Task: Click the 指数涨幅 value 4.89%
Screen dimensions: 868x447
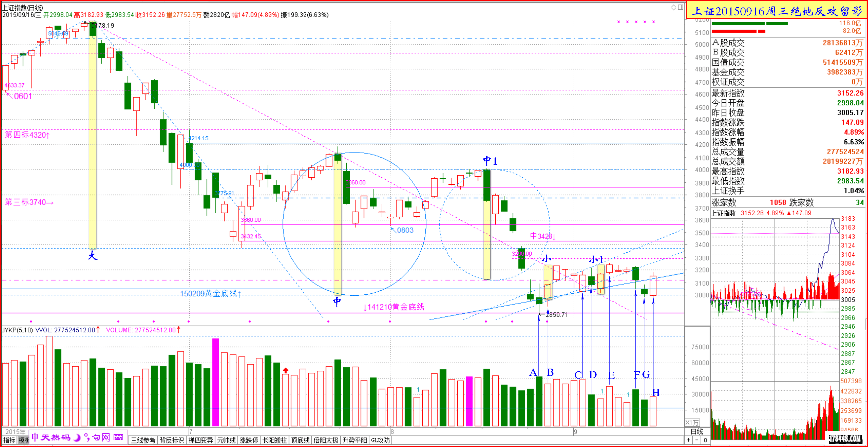Action: [854, 132]
